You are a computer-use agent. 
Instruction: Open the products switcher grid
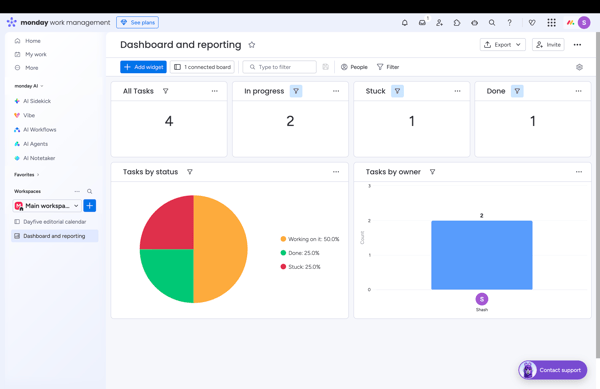click(551, 23)
